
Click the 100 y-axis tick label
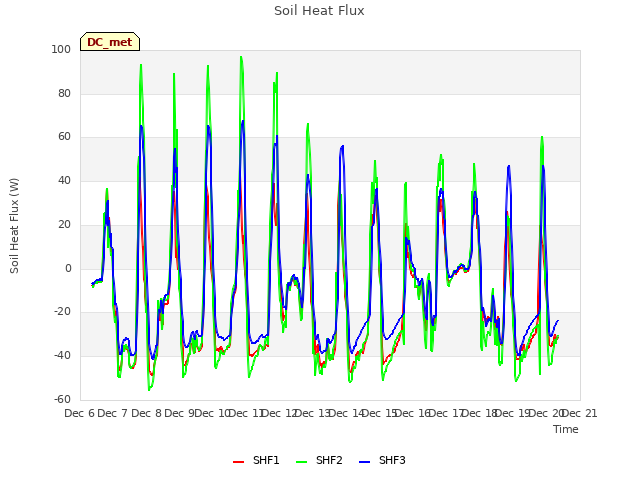(61, 49)
